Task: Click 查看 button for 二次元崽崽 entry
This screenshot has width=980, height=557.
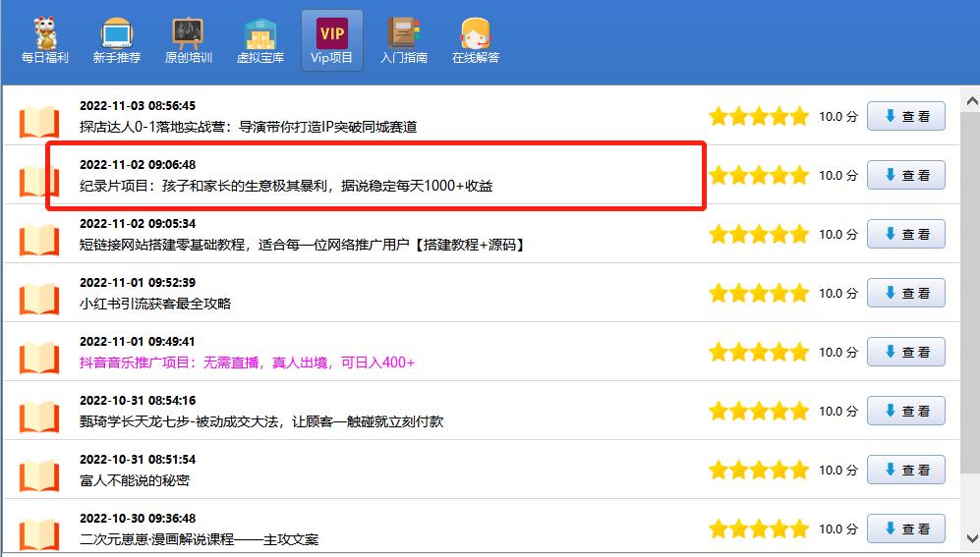Action: (905, 529)
